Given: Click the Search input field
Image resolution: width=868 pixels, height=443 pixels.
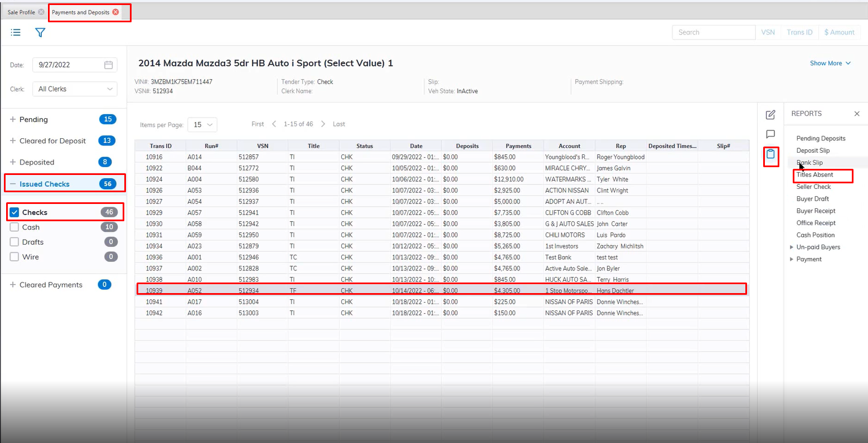Looking at the screenshot, I should (x=713, y=32).
